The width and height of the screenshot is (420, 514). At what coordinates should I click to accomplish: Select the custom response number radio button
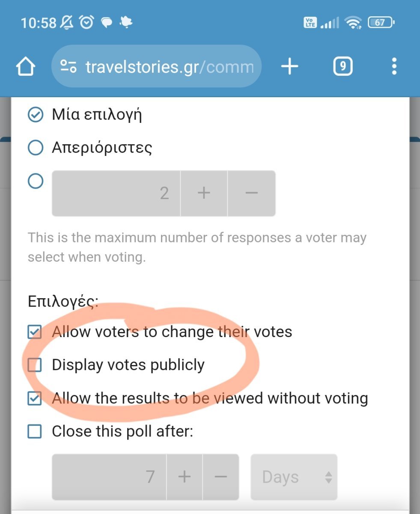tap(35, 181)
